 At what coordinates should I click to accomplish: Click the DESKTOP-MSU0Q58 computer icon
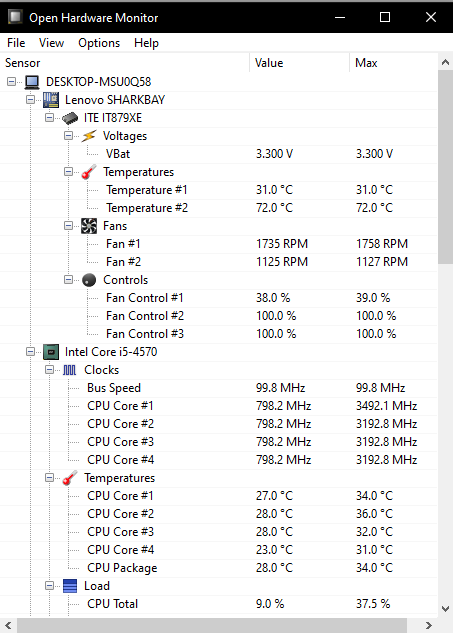tap(32, 82)
